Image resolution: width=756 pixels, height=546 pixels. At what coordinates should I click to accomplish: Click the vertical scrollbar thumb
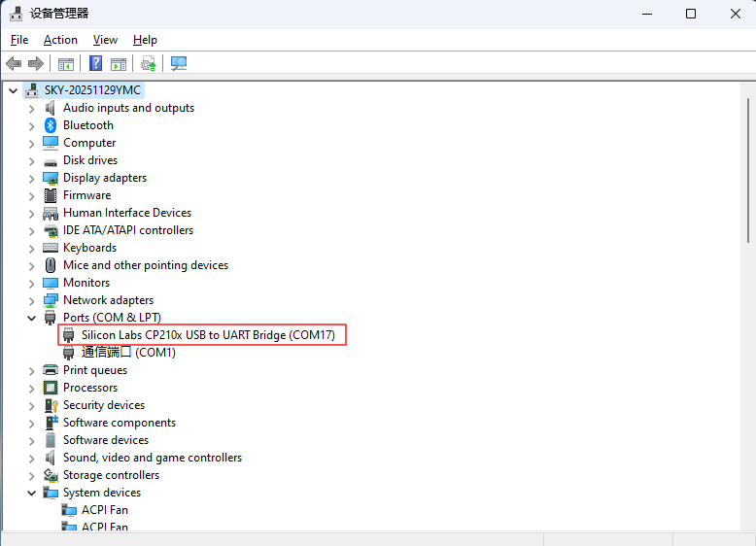point(748,171)
